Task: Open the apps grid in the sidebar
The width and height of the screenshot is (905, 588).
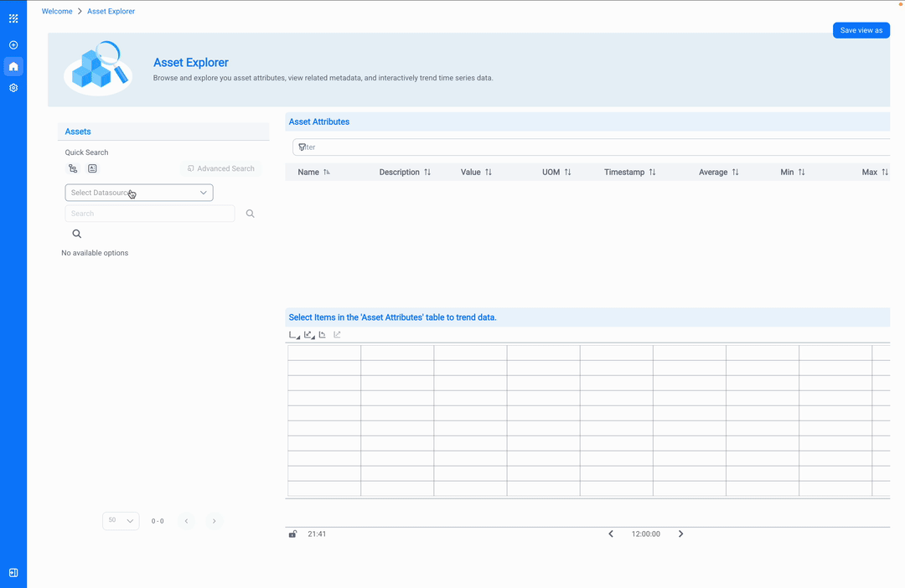Action: coord(13,18)
